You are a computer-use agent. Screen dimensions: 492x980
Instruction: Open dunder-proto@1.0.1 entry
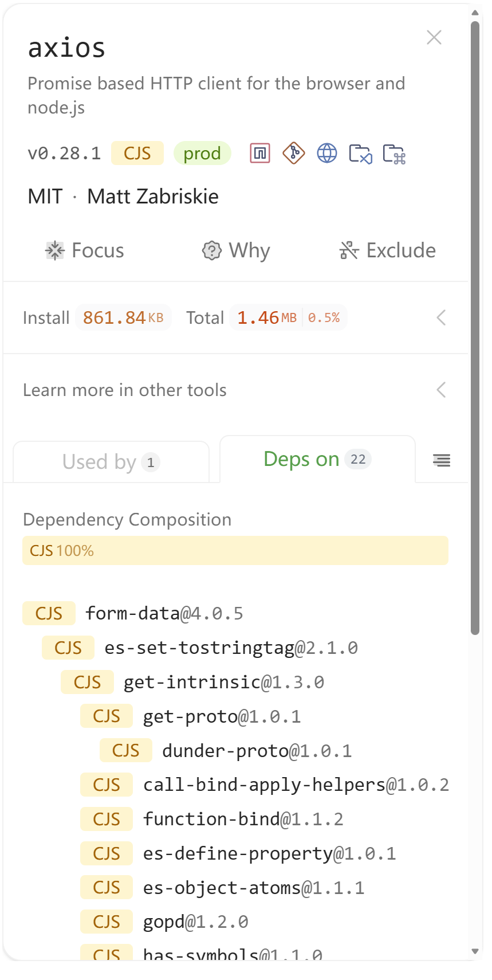pyautogui.click(x=257, y=751)
